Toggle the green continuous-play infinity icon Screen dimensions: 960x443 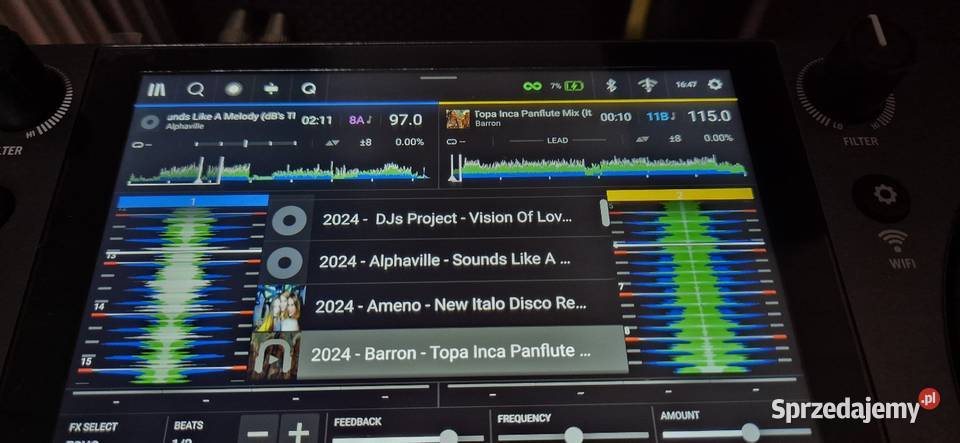click(532, 86)
